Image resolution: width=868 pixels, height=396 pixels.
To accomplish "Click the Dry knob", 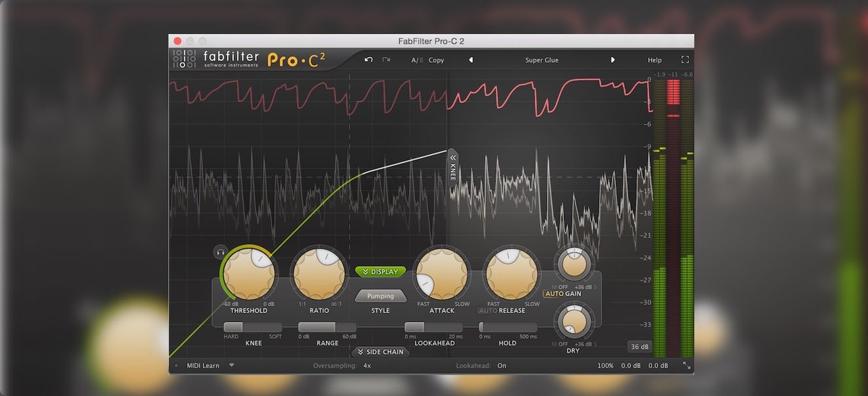I will (x=574, y=322).
